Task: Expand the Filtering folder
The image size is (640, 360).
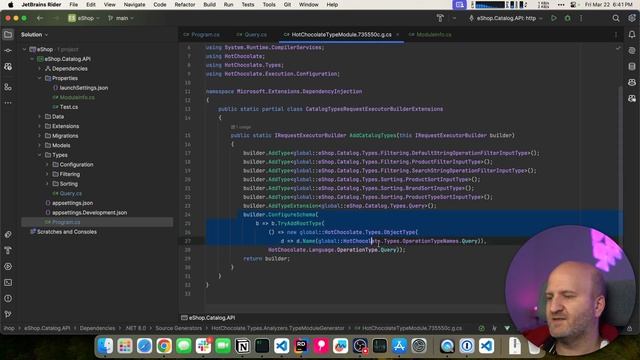Action: pyautogui.click(x=47, y=174)
